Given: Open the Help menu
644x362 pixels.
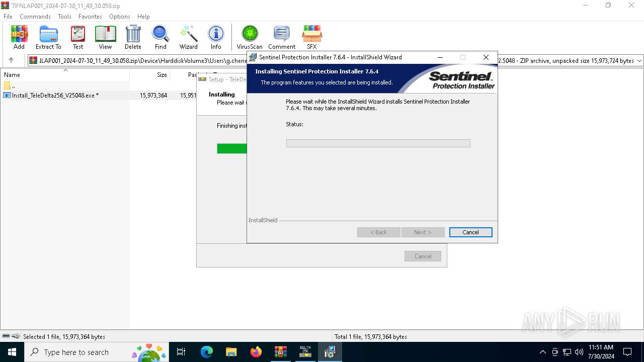Looking at the screenshot, I should pyautogui.click(x=143, y=17).
